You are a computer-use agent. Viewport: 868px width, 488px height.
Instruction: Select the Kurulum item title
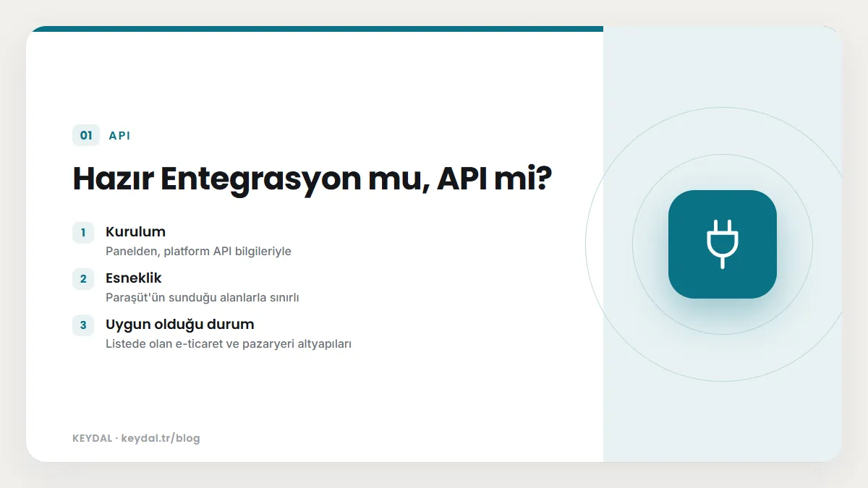(135, 232)
